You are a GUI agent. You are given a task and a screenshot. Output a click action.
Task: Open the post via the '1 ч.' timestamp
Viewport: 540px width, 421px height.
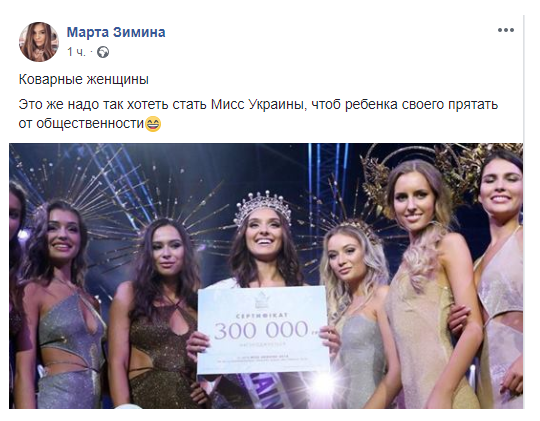pyautogui.click(x=76, y=52)
